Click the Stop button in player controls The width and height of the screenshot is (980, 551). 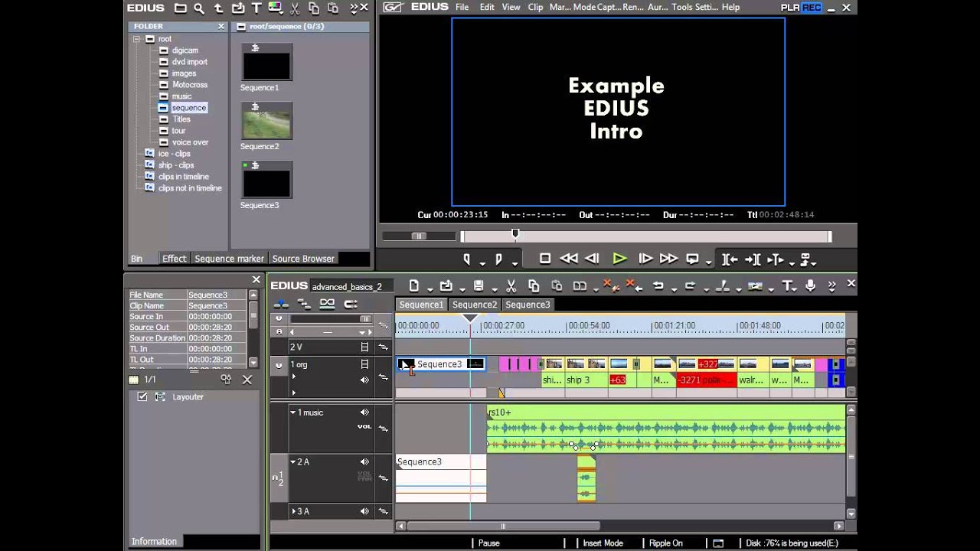[545, 259]
